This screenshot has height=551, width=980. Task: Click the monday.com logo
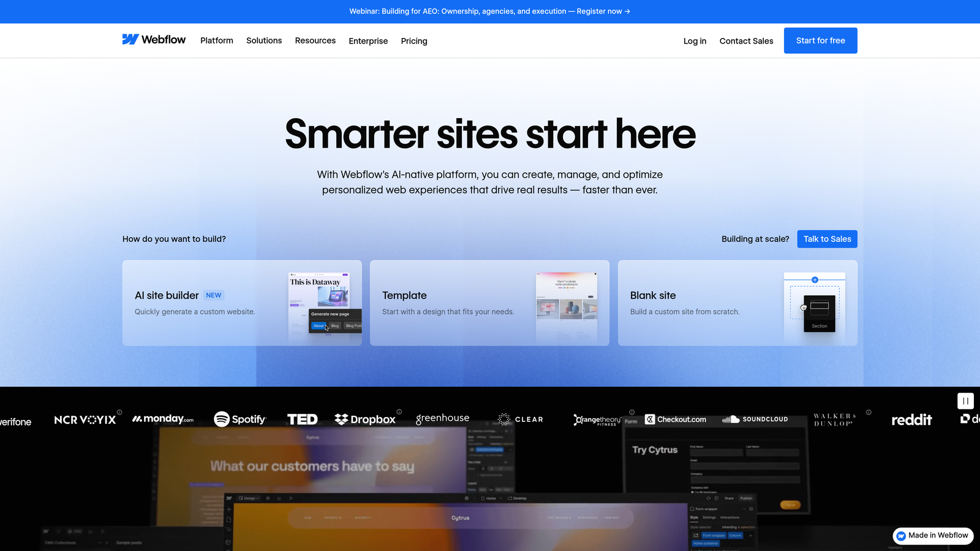click(162, 419)
